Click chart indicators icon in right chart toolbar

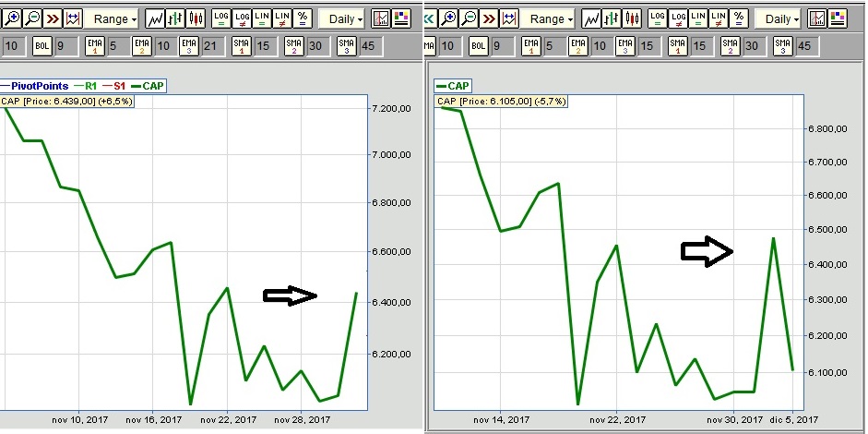[x=816, y=18]
